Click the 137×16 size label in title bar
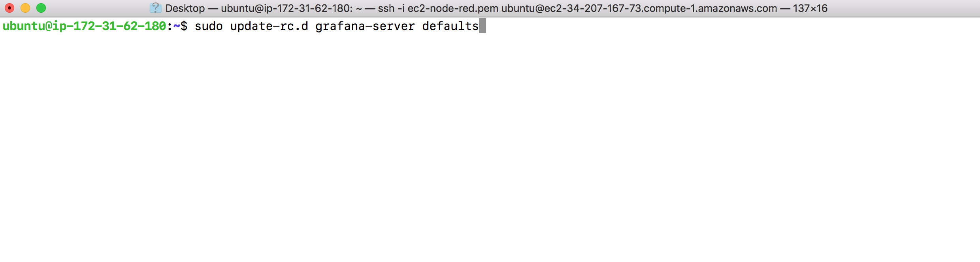The image size is (980, 262). click(x=810, y=8)
